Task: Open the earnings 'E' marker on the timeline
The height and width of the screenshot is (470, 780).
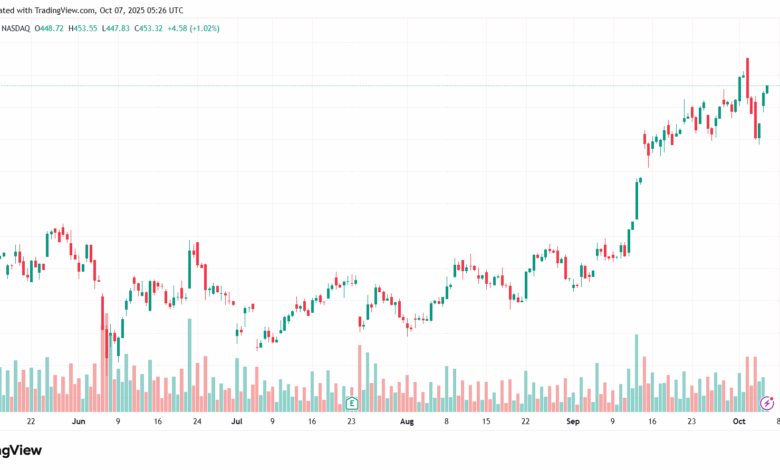Action: click(x=352, y=403)
